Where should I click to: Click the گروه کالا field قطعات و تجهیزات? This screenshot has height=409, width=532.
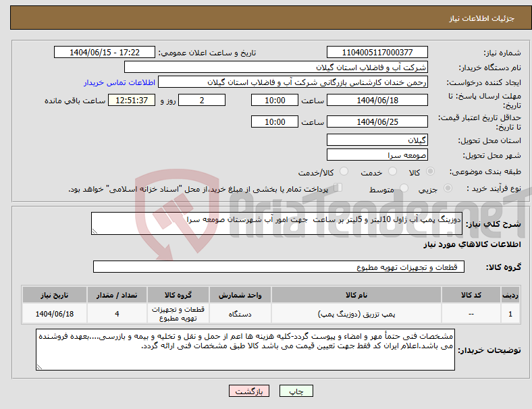pos(279,267)
